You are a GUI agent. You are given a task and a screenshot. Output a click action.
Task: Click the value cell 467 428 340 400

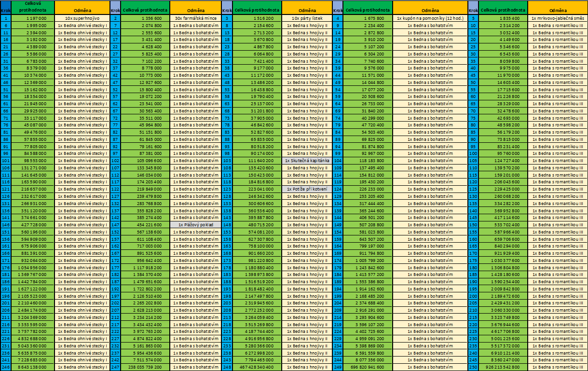pyautogui.click(x=257, y=368)
